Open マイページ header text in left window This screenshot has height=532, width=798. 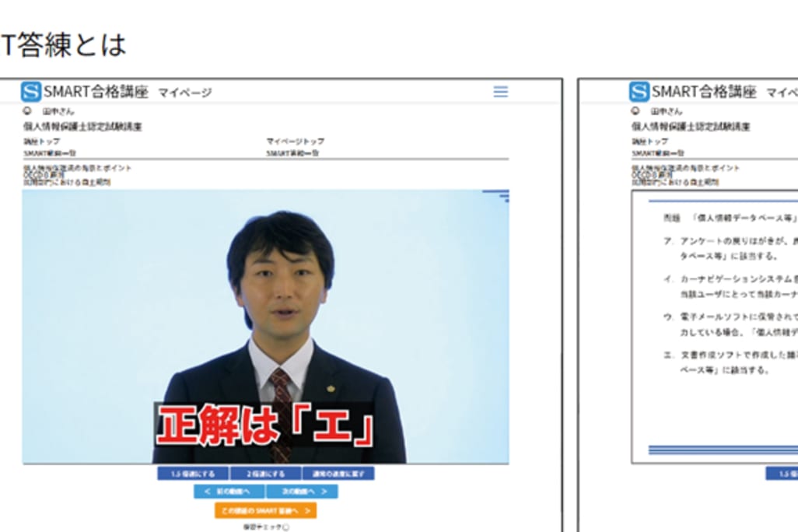click(184, 93)
